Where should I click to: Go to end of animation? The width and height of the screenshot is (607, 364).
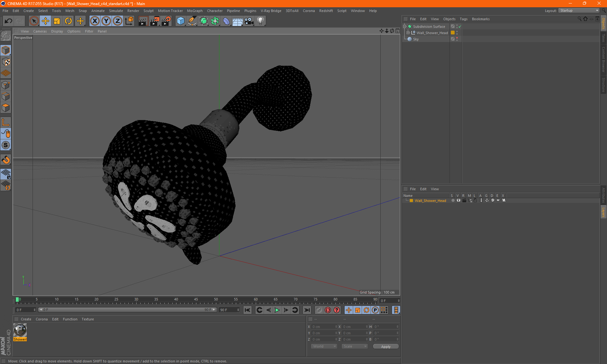point(307,310)
